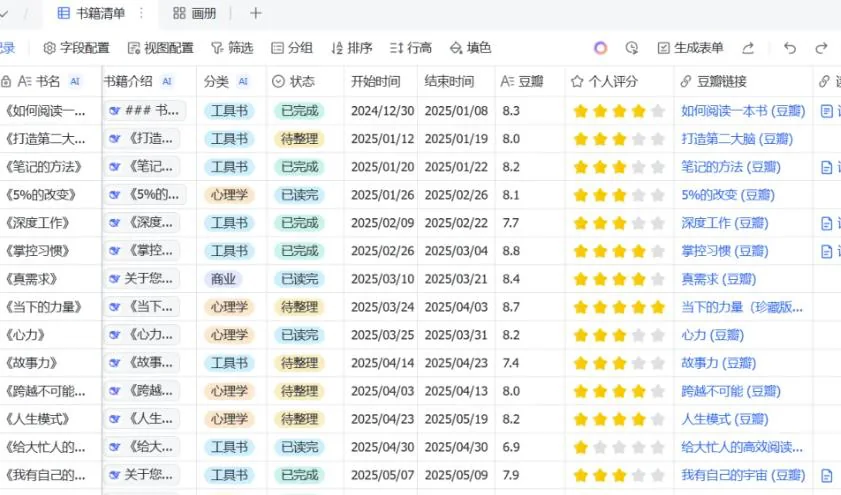Open 深度工作 (豆瓣) link
This screenshot has height=495, width=841.
pyautogui.click(x=725, y=223)
